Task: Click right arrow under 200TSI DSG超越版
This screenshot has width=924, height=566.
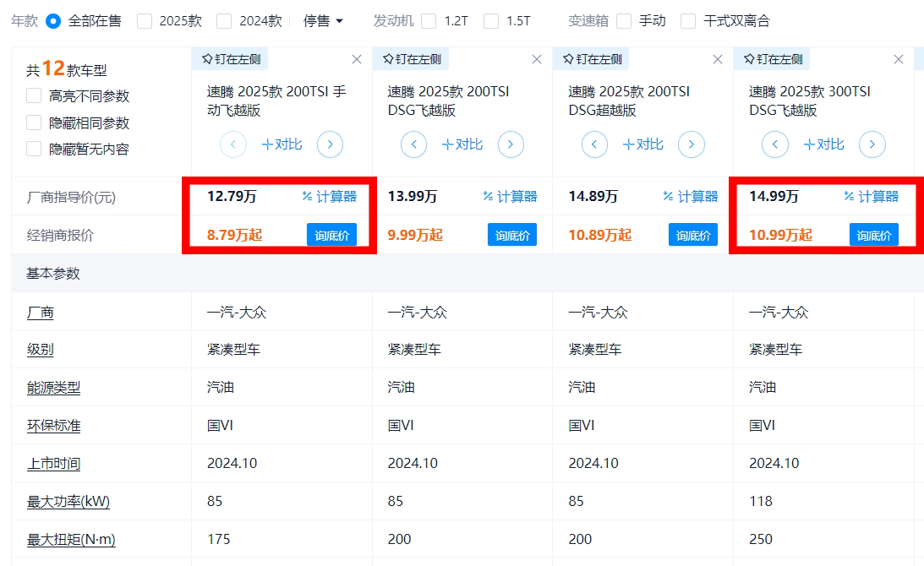Action: [692, 145]
